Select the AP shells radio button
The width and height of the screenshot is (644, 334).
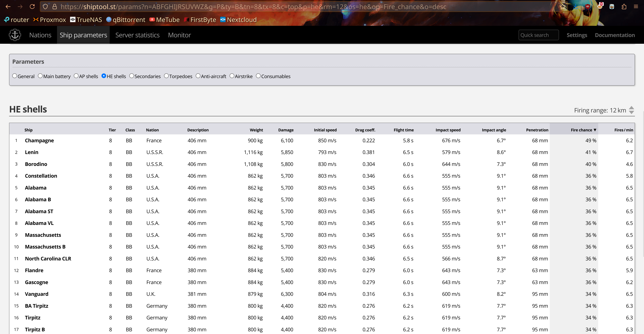coord(76,76)
